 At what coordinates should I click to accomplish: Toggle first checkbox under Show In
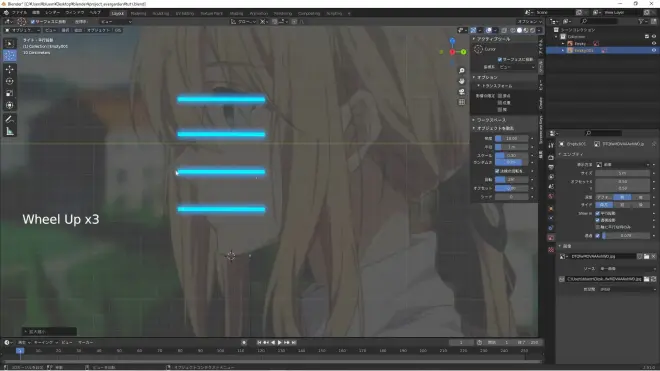coord(597,213)
